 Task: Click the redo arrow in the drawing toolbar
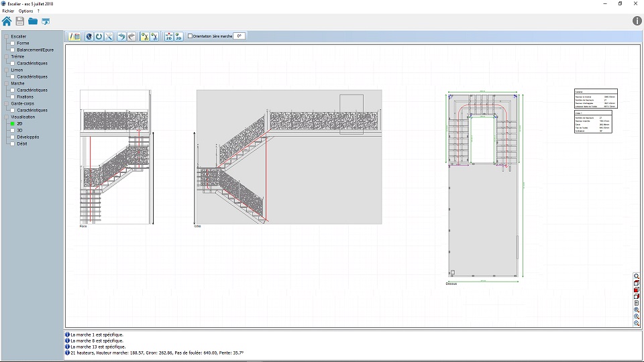coord(131,36)
